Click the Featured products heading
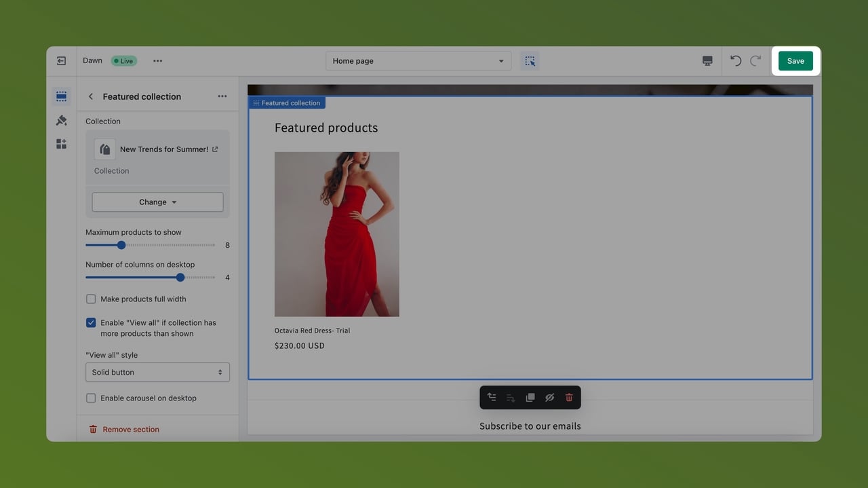The width and height of the screenshot is (868, 488). pyautogui.click(x=326, y=128)
